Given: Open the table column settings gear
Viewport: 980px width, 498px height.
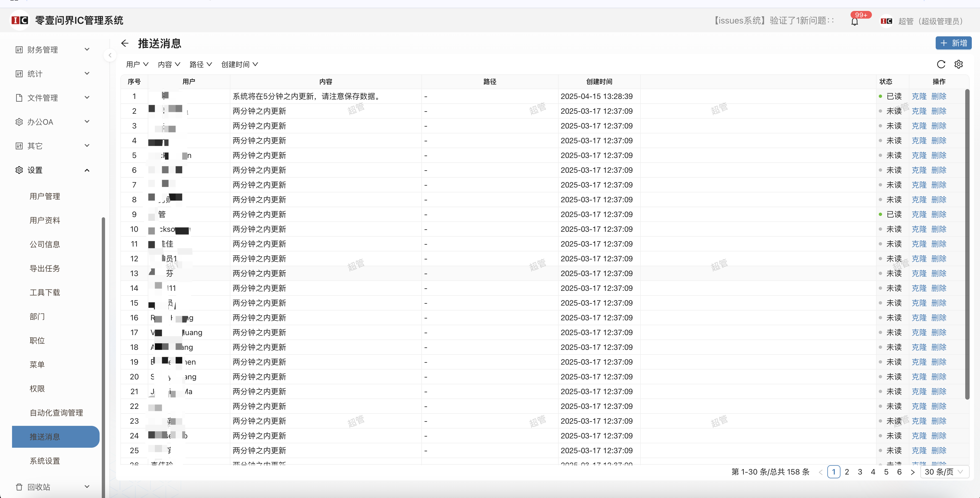Looking at the screenshot, I should 958,64.
